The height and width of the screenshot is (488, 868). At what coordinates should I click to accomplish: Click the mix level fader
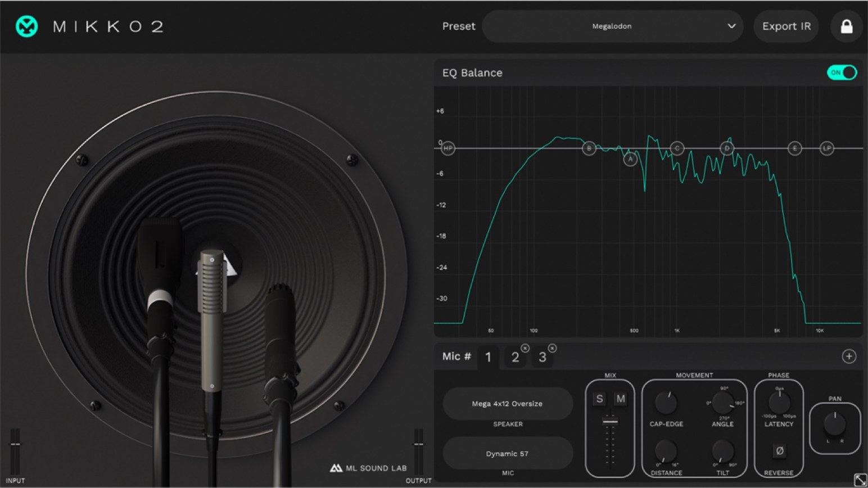point(610,421)
